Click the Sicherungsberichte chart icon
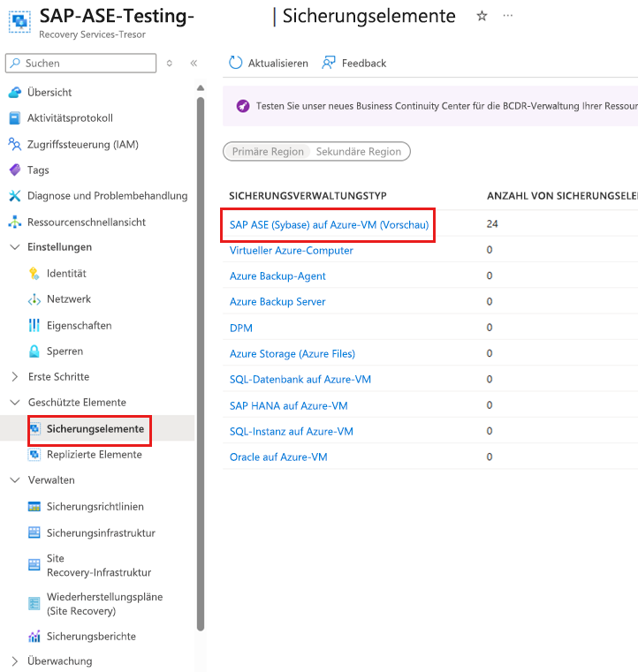This screenshot has height=672, width=638. (34, 637)
